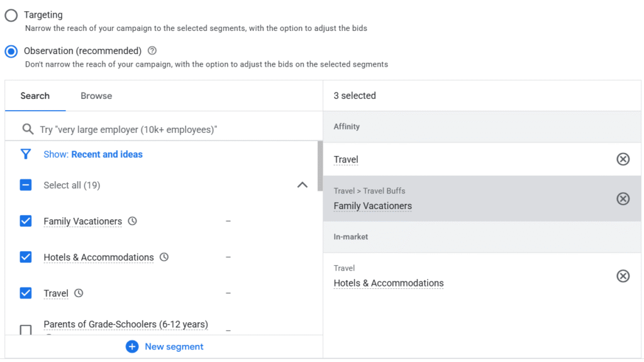
Task: Click the blue filter funnel icon
Action: click(x=26, y=154)
